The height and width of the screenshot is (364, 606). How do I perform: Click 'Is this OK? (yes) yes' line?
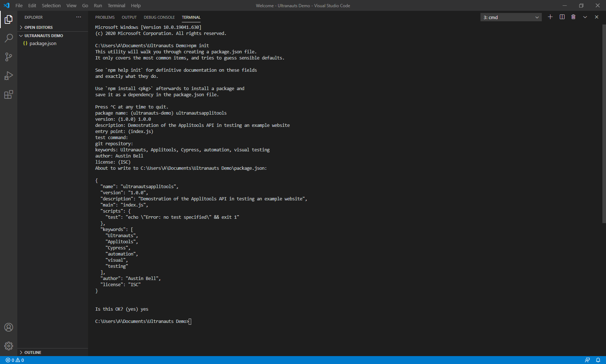click(x=122, y=309)
